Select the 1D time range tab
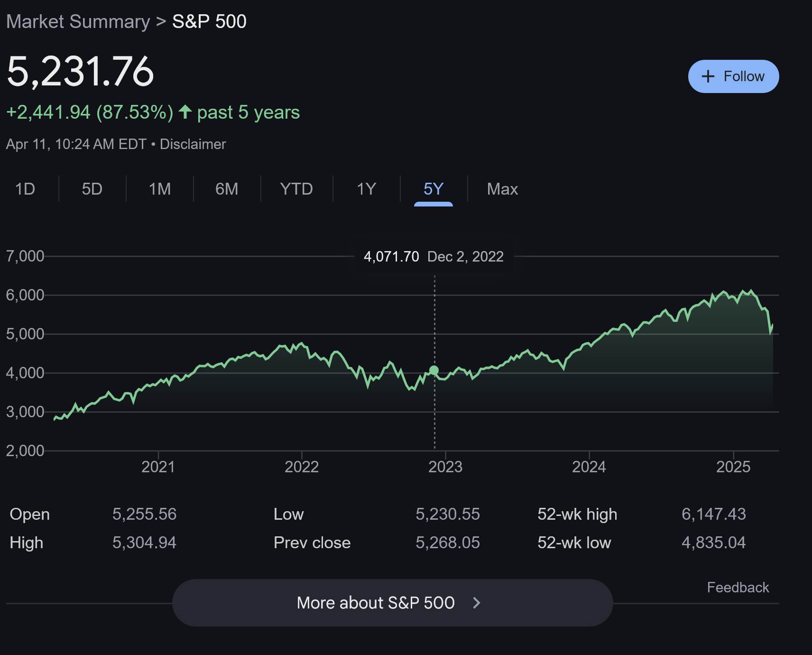812x655 pixels. (x=25, y=189)
